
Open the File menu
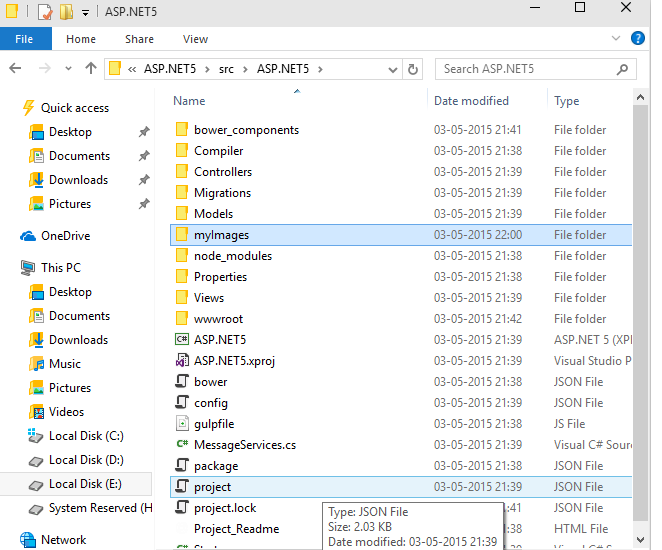[x=24, y=39]
